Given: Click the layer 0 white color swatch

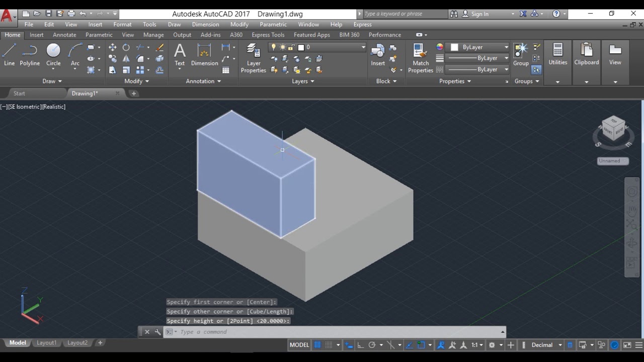Looking at the screenshot, I should pyautogui.click(x=301, y=47).
